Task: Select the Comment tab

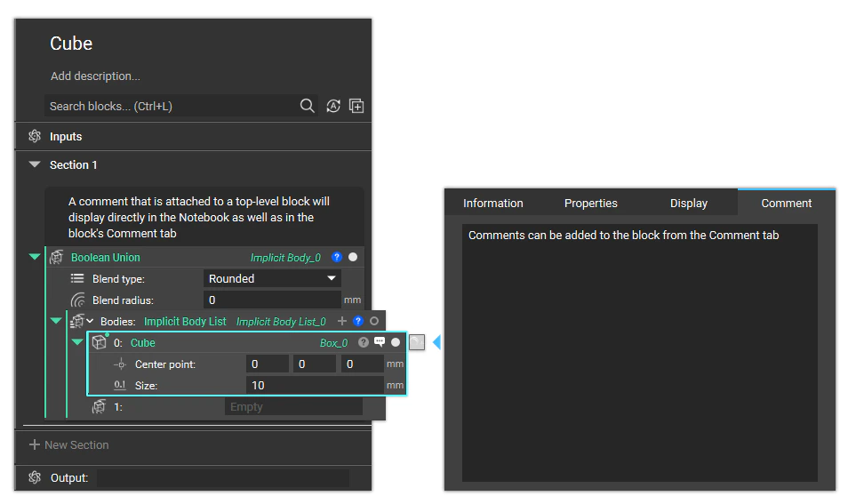Action: coord(786,204)
